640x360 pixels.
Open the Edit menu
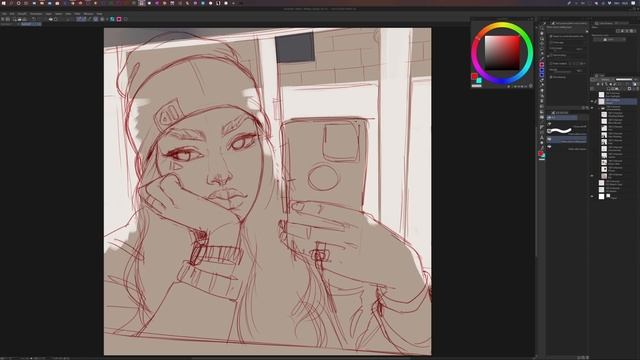12,14
